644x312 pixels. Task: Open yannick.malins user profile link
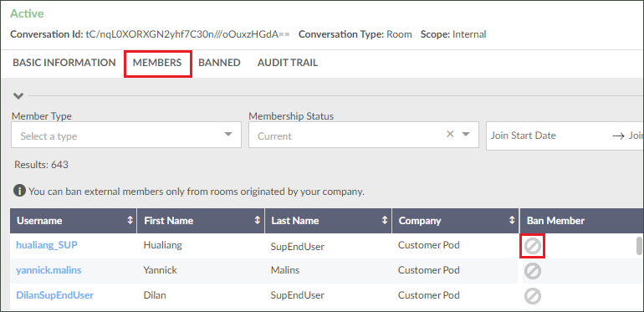point(49,270)
